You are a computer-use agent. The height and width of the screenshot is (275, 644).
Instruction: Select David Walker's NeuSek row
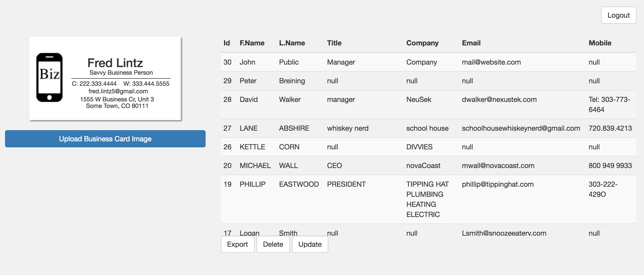pos(428,104)
